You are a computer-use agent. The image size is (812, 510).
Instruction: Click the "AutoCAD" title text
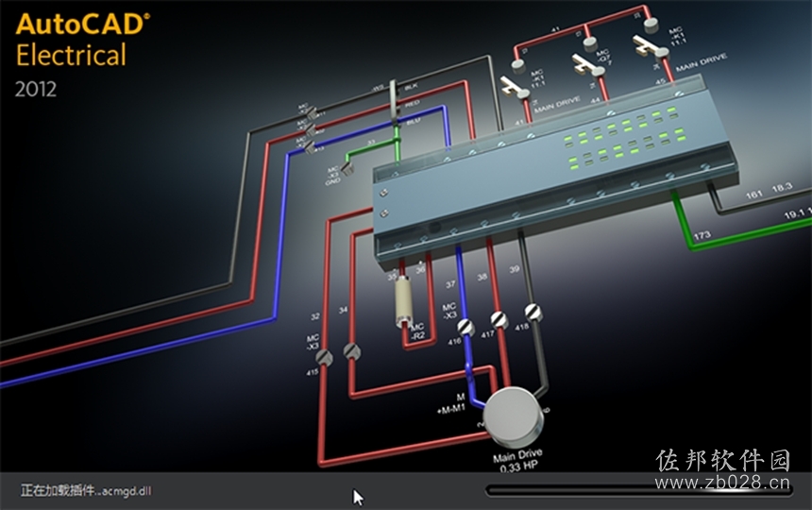pos(83,25)
